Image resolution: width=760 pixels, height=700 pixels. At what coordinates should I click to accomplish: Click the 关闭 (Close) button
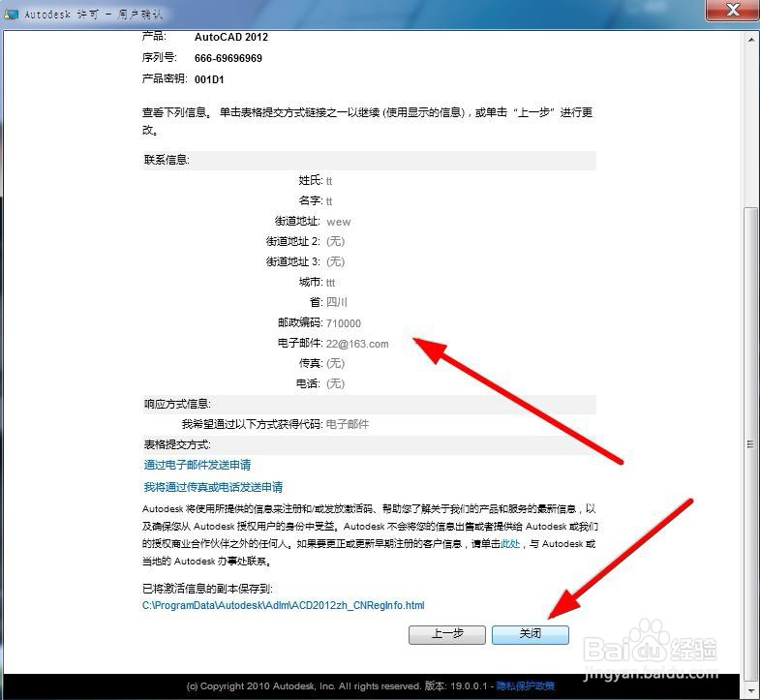point(531,634)
